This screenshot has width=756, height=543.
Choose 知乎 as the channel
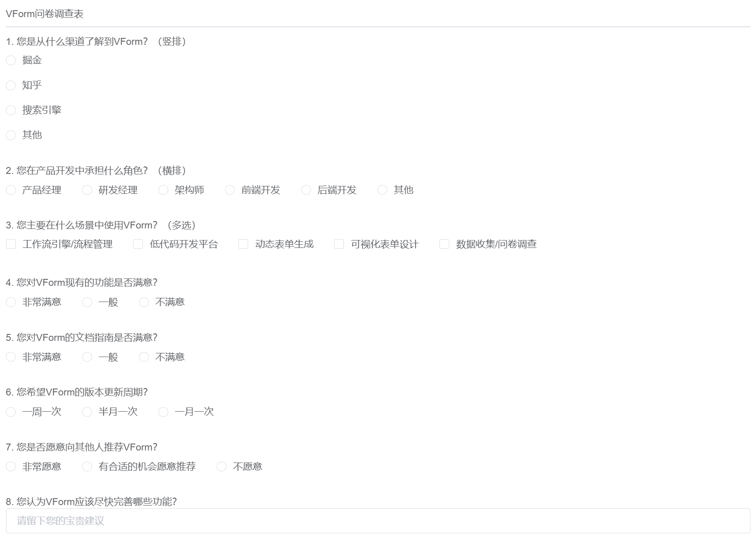11,85
